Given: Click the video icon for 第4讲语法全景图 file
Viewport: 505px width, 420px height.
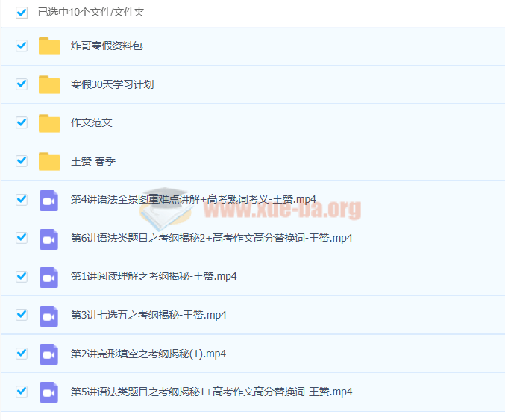Looking at the screenshot, I should click(x=49, y=200).
